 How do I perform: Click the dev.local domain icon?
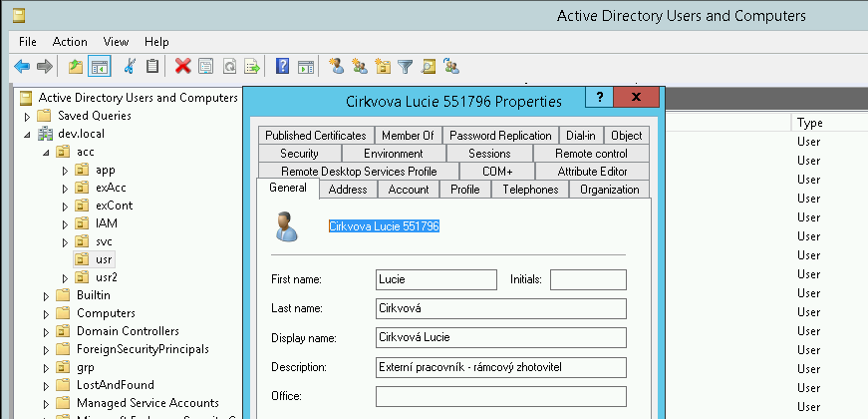(x=46, y=134)
